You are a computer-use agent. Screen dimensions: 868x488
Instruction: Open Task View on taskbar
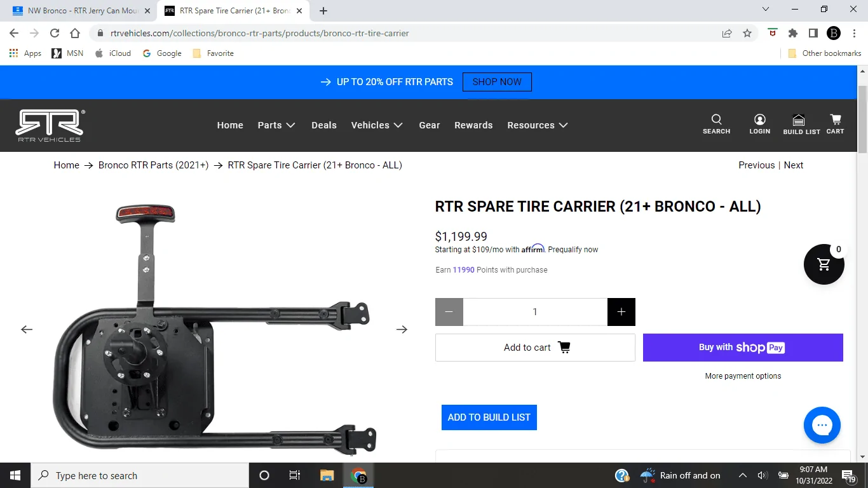(295, 475)
